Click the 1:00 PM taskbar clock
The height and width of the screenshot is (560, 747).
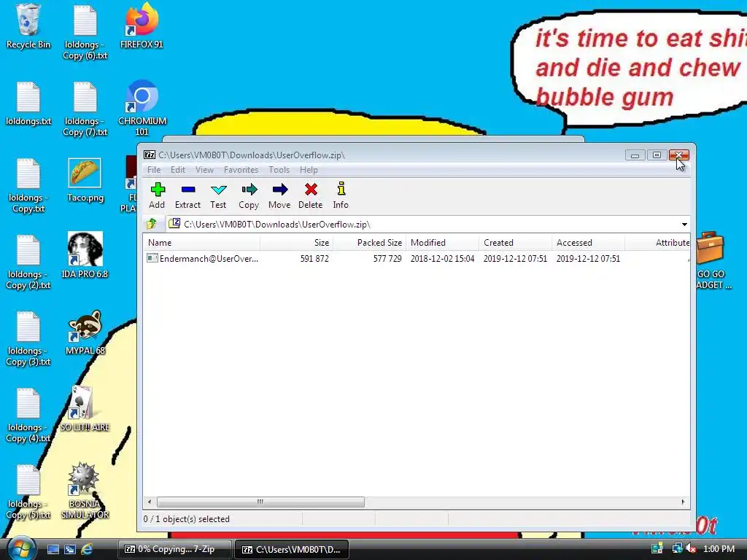coord(719,548)
